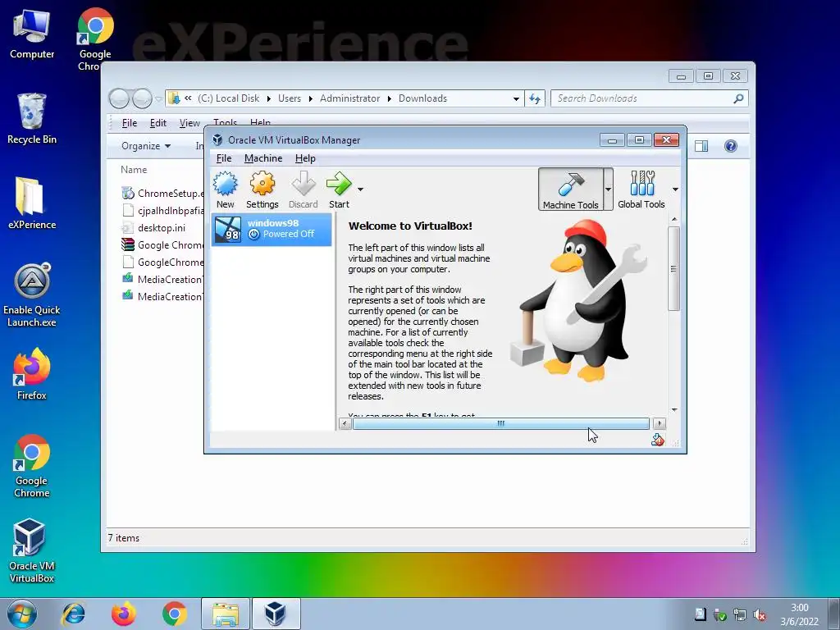
Task: Click network tray icon
Action: click(740, 615)
